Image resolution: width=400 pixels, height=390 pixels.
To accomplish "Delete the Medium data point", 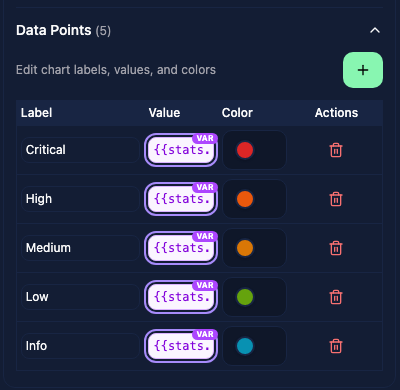I will (336, 248).
